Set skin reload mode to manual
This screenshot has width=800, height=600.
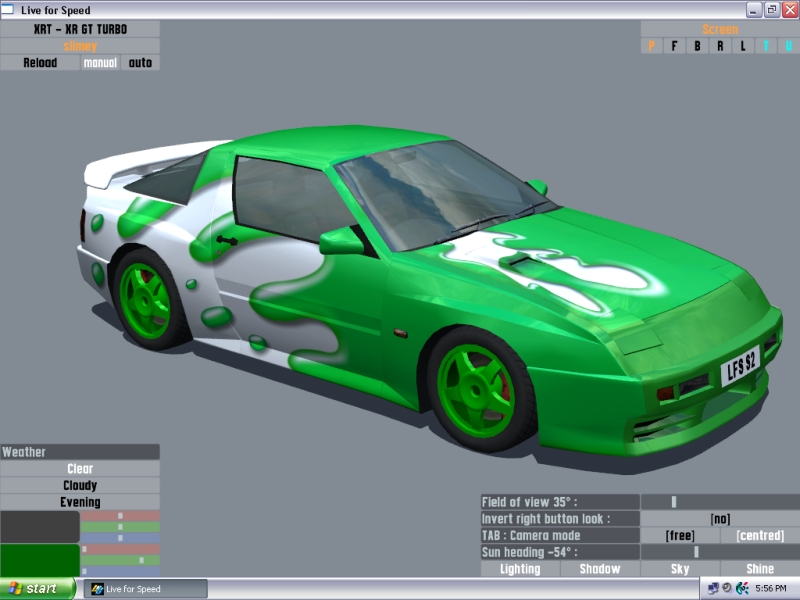[100, 63]
